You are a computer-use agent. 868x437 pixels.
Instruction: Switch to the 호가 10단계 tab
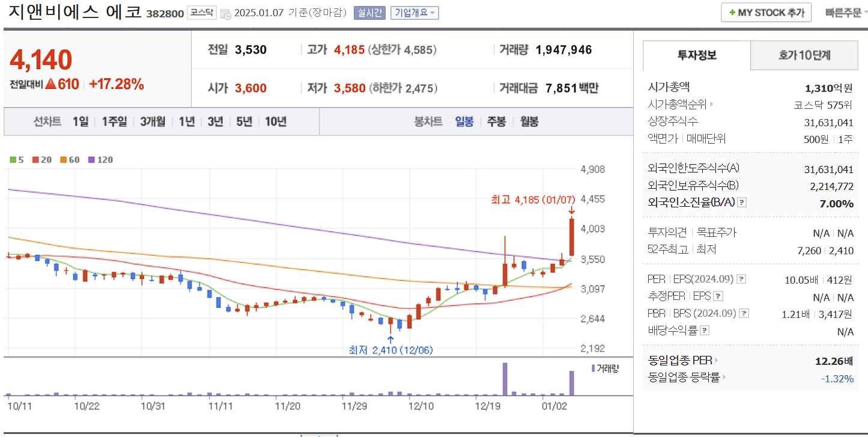click(804, 55)
